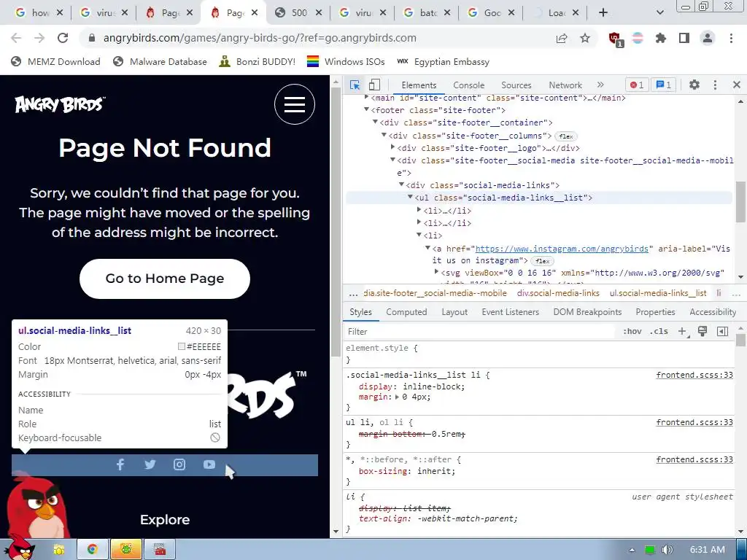Screen dimensions: 747x560
Task: Switch to the Console tab
Action: tap(469, 85)
